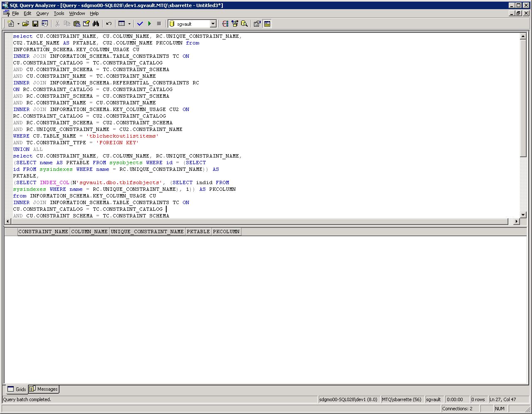Toggle the Show Results Pane icon

[267, 24]
